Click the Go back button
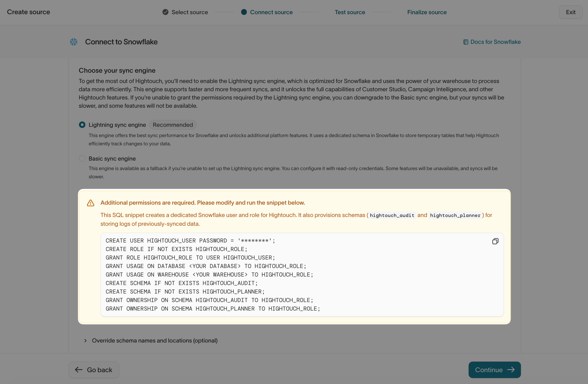588x384 pixels. (94, 370)
